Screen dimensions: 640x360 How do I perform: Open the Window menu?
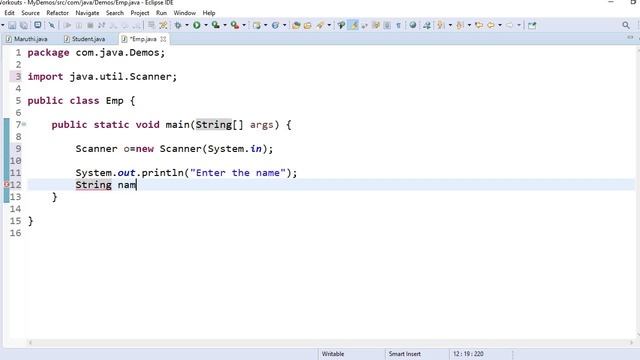(184, 13)
